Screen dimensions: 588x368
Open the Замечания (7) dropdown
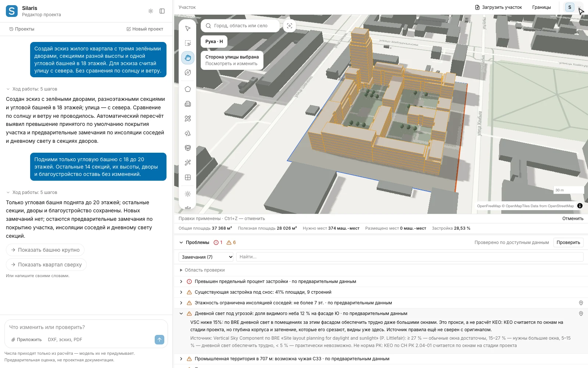click(206, 257)
